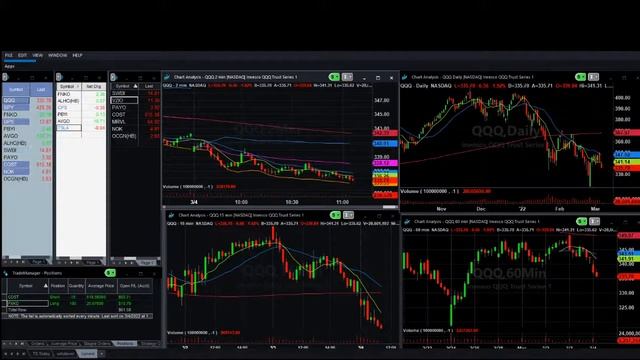
Task: Toggle green symbol link on Daily chart
Action: coord(580,77)
